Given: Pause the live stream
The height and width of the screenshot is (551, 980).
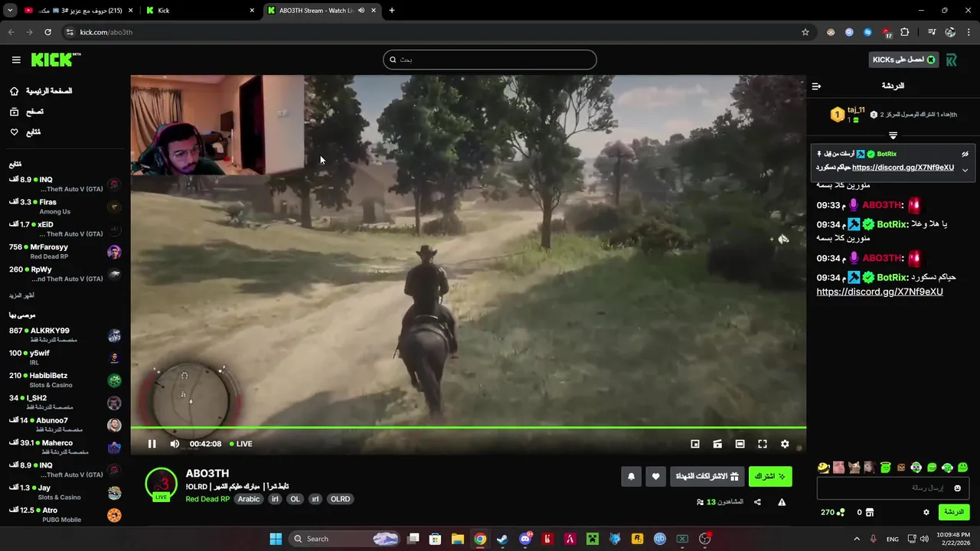Looking at the screenshot, I should [x=152, y=444].
